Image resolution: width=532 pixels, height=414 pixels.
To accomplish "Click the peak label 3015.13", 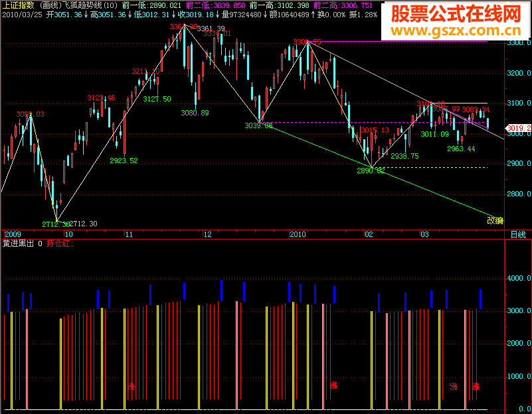I will [x=375, y=130].
